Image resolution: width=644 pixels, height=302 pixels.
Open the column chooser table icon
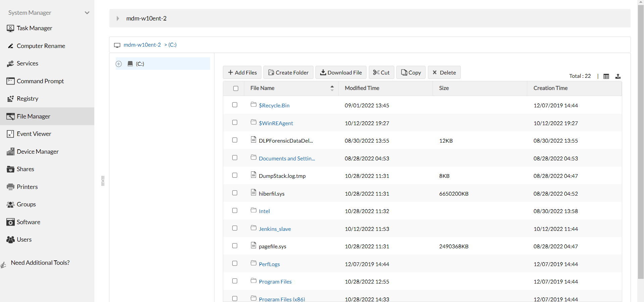[606, 76]
